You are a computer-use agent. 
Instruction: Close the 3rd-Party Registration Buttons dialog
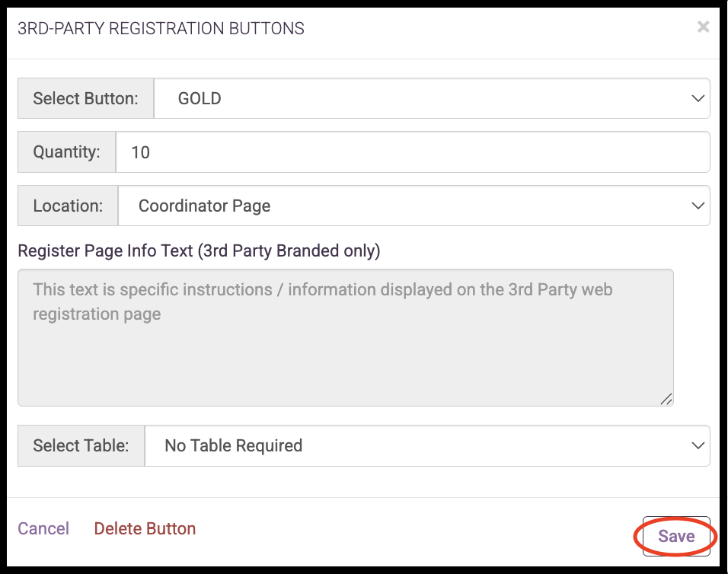coord(703,27)
